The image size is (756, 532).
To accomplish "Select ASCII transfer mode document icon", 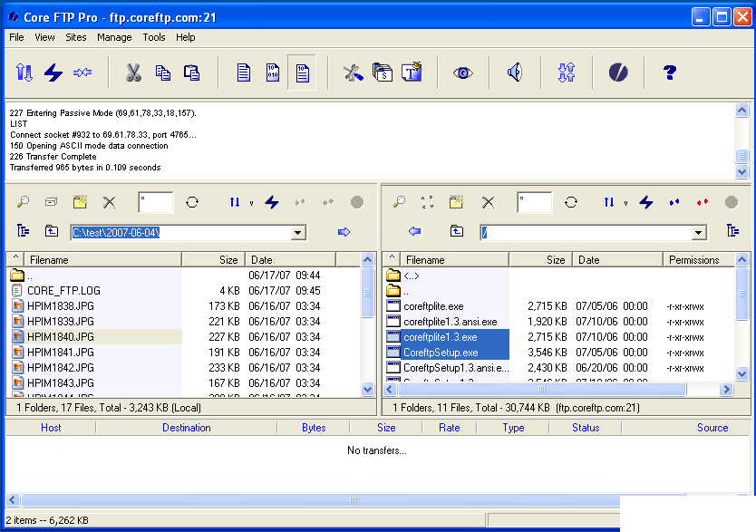I will [244, 73].
